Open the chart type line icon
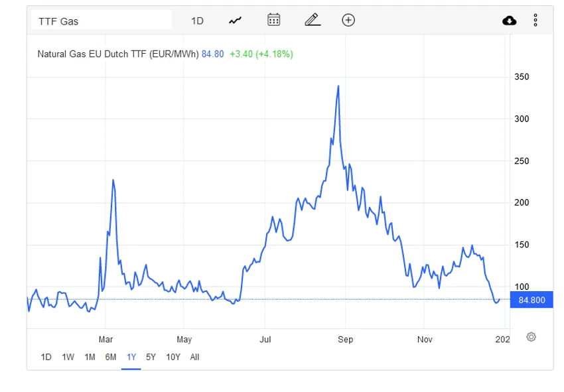Screen dimensions: 564x392 (x=236, y=21)
